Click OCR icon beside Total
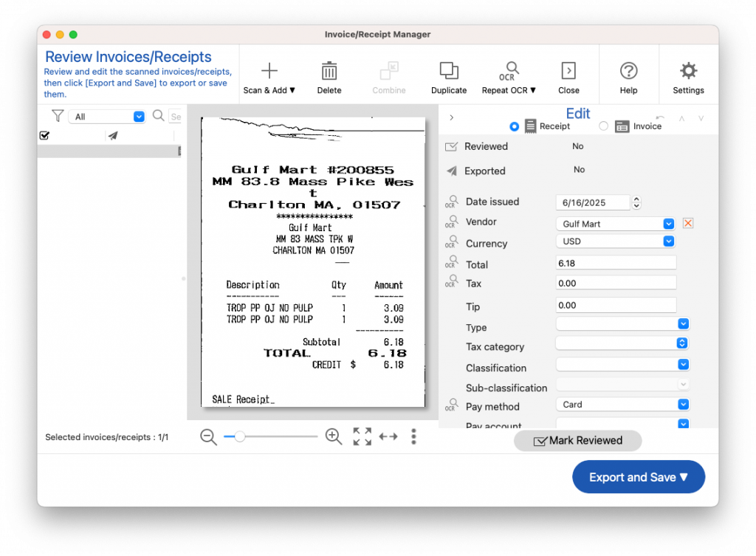This screenshot has width=756, height=556. (x=452, y=262)
